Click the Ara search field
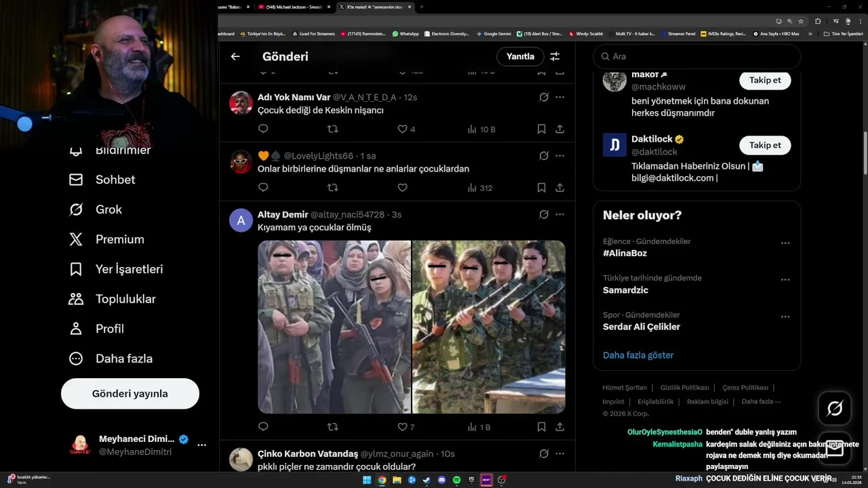This screenshot has width=868, height=488. click(697, 56)
